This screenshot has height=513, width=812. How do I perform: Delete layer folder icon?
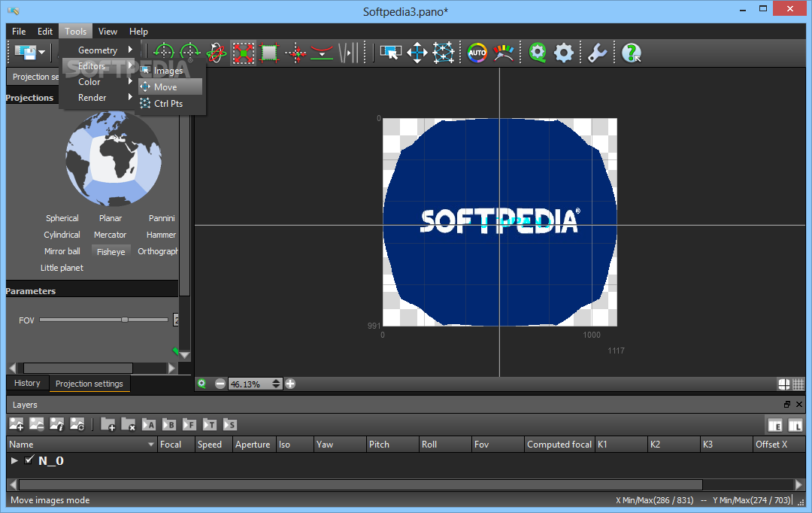point(129,424)
